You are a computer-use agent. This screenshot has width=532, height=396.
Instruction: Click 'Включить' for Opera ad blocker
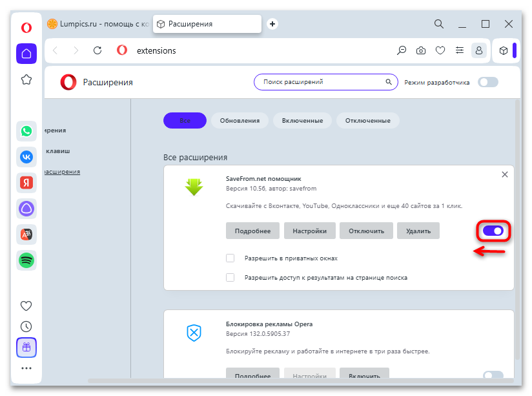[364, 373]
